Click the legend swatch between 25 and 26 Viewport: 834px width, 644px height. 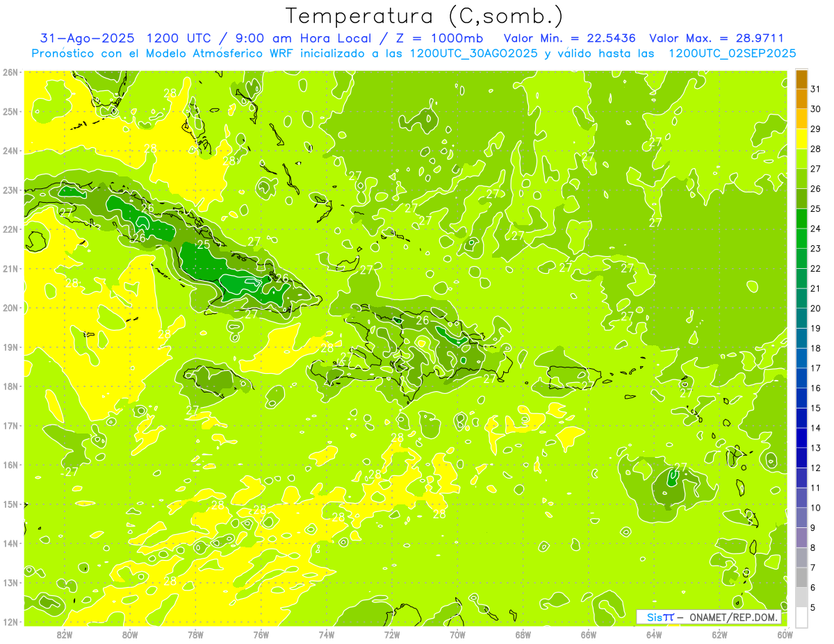(x=801, y=199)
